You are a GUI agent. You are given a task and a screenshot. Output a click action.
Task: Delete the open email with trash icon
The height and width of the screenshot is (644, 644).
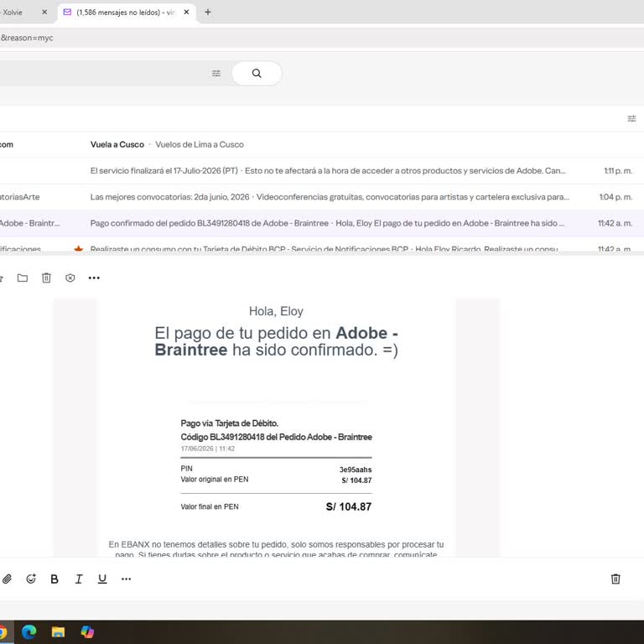46,278
